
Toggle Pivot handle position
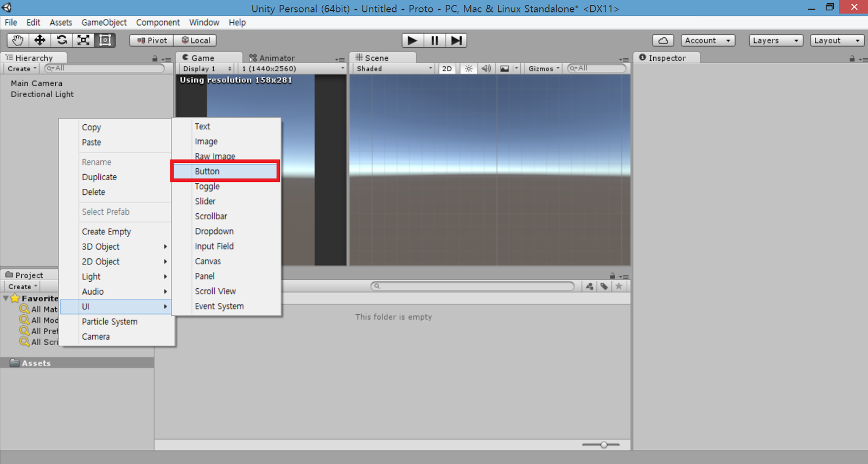tap(152, 40)
